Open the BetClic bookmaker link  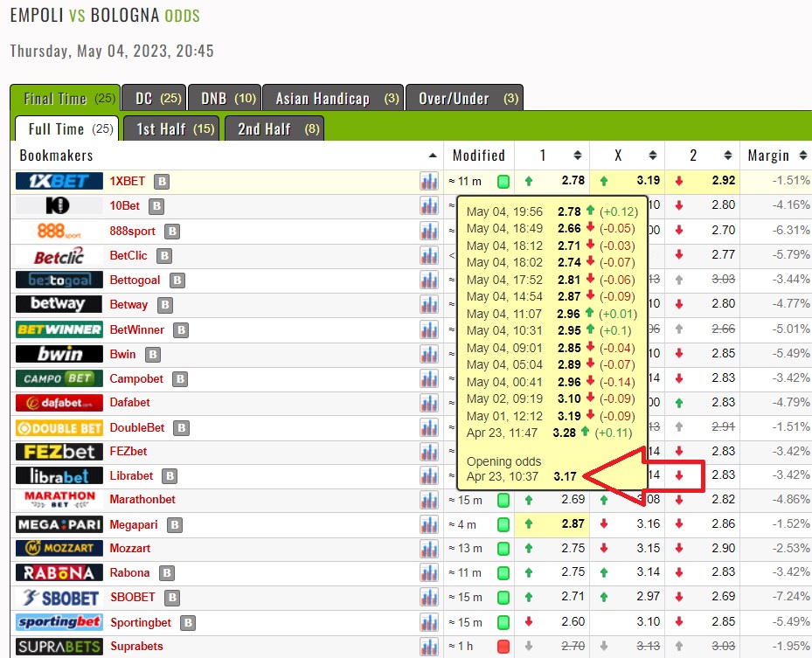point(128,256)
